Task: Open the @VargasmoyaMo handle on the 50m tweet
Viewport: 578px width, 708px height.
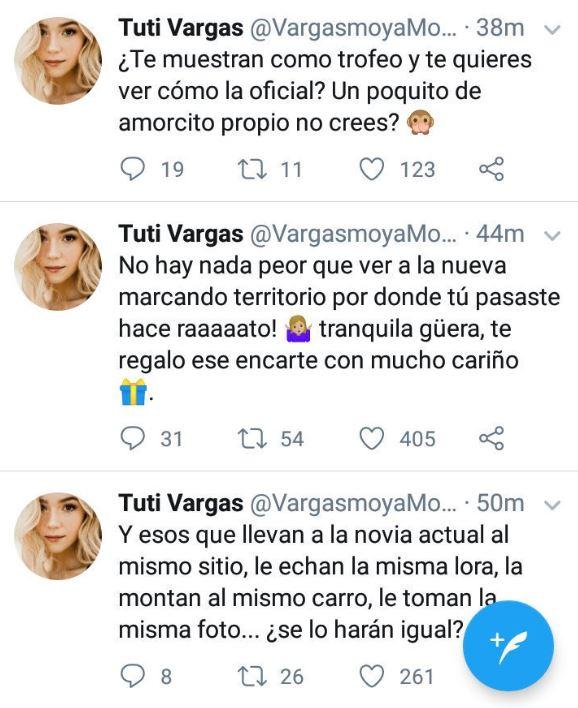Action: (353, 503)
